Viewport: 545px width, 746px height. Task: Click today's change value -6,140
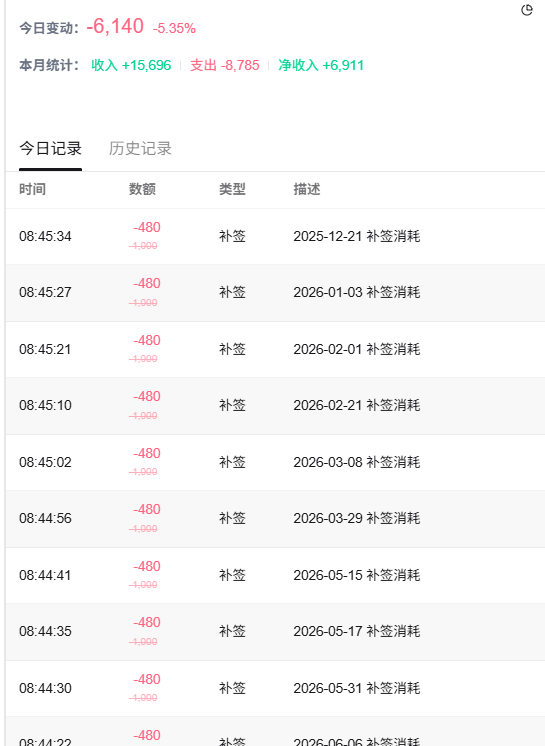(115, 26)
